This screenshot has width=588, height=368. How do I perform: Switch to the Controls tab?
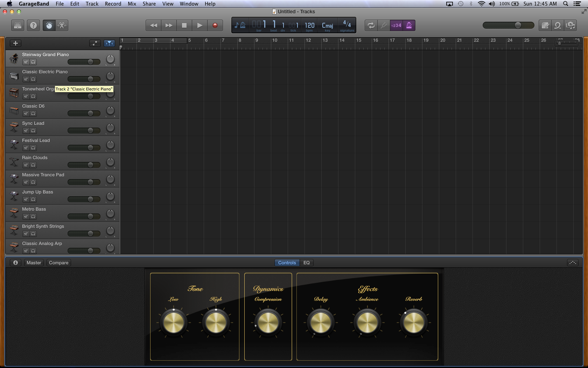pos(287,263)
